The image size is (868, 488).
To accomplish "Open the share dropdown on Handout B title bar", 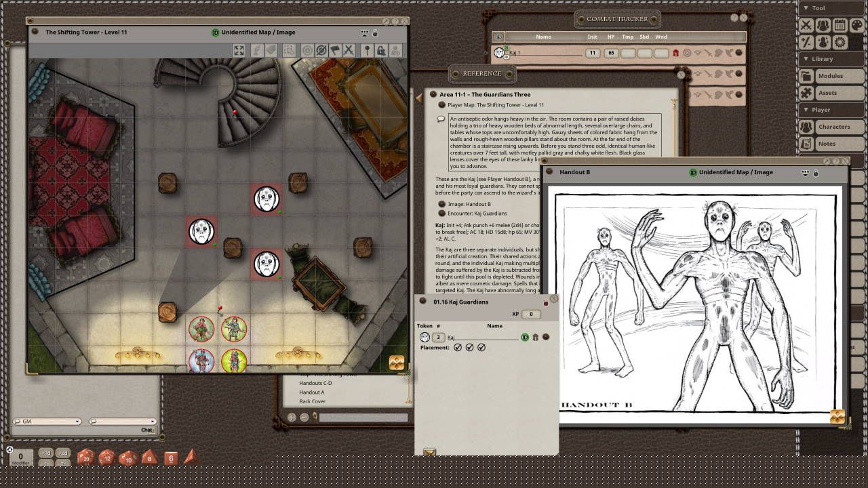I will 806,173.
